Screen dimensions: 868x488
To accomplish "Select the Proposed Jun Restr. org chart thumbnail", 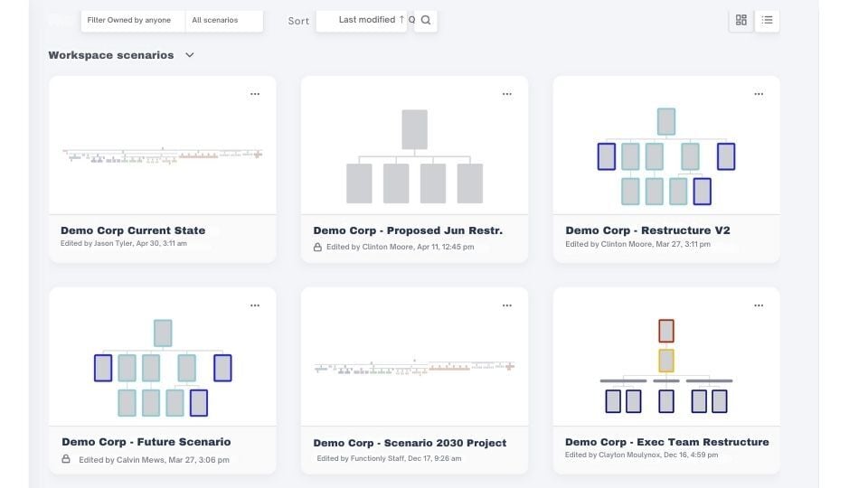I will pos(414,155).
